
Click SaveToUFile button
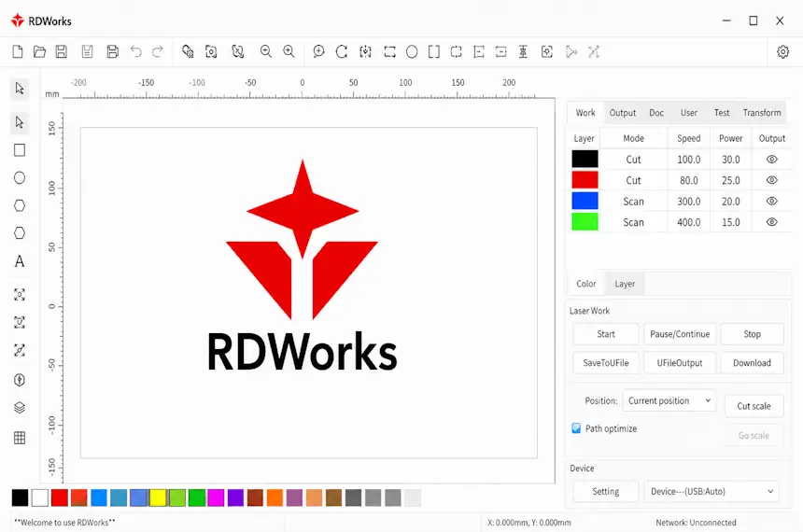pos(606,362)
